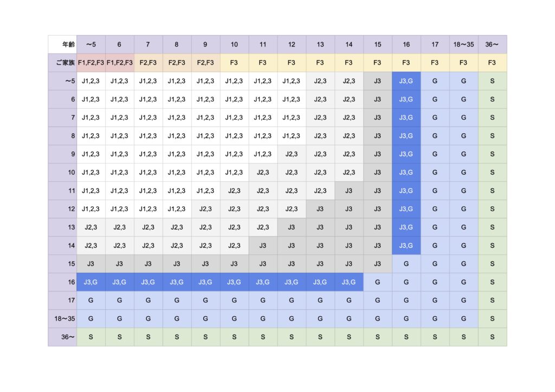Image resolution: width=555 pixels, height=392 pixels.
Task: Select the 36〜 column header cell
Action: tap(492, 44)
